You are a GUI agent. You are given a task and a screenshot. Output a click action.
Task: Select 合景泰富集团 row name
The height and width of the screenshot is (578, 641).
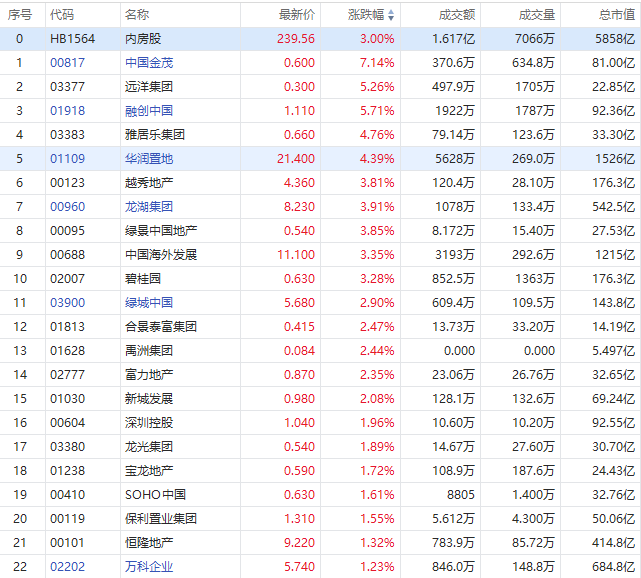161,327
